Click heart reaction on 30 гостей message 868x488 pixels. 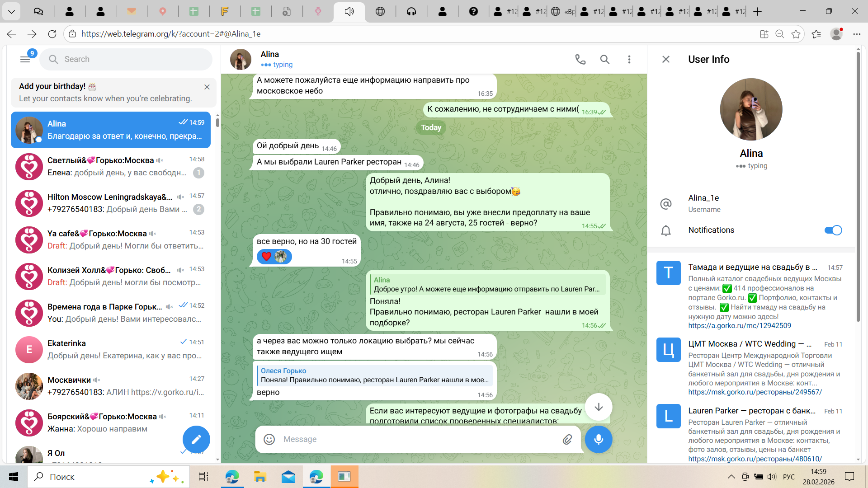click(267, 257)
